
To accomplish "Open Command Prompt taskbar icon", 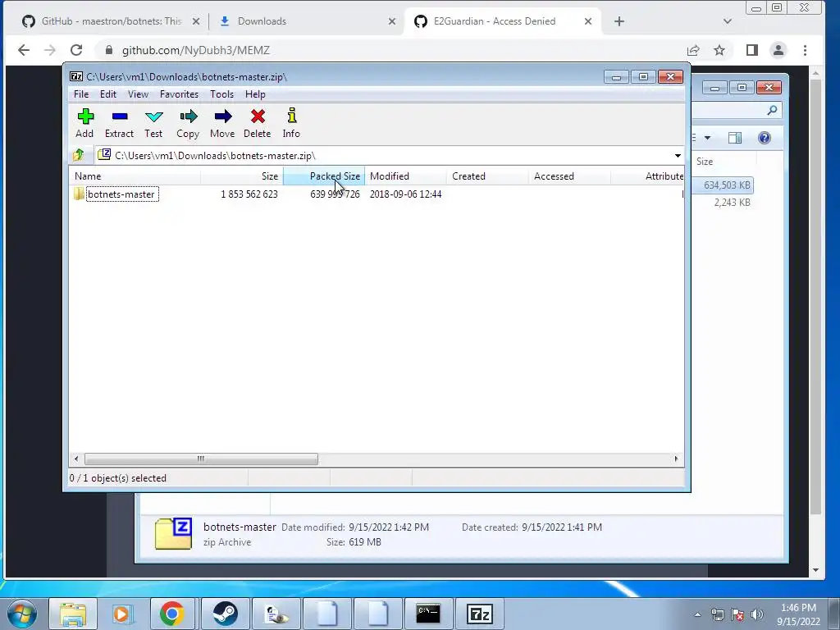I will (428, 614).
